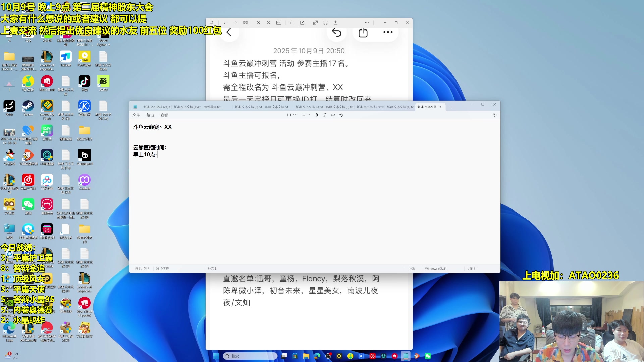The height and width of the screenshot is (362, 644).
Task: Click the 140% zoom level control
Action: tap(412, 268)
